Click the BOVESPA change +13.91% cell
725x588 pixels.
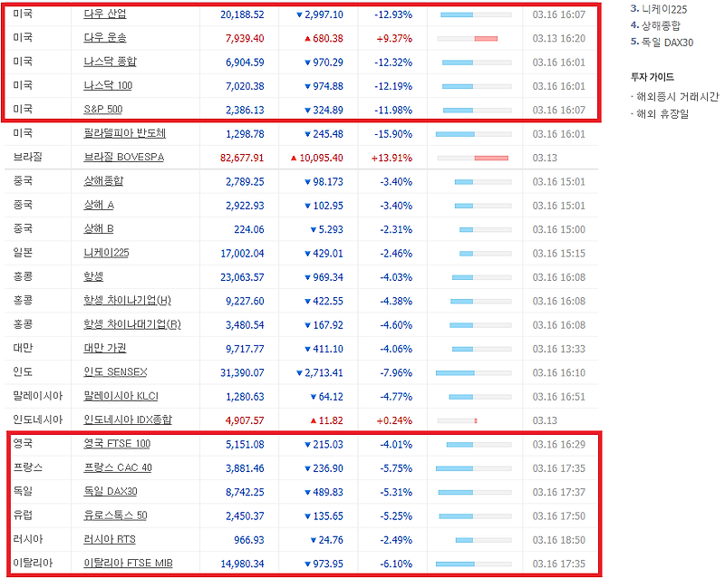tap(391, 158)
